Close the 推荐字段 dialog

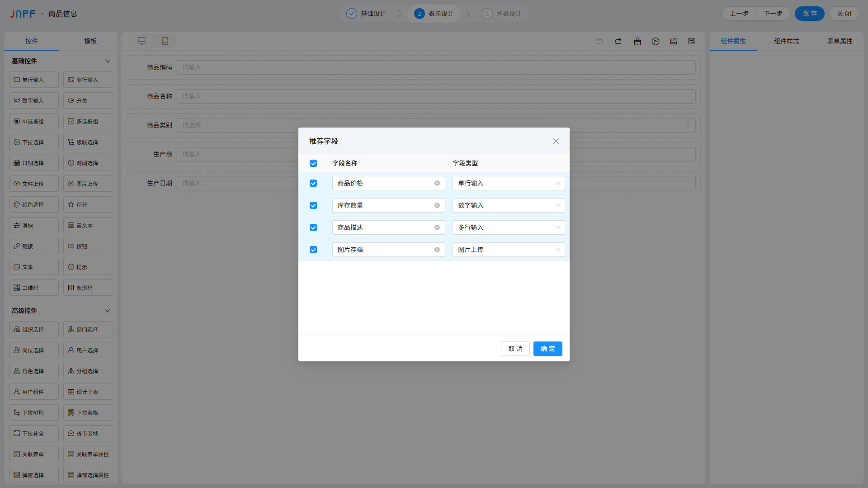556,141
